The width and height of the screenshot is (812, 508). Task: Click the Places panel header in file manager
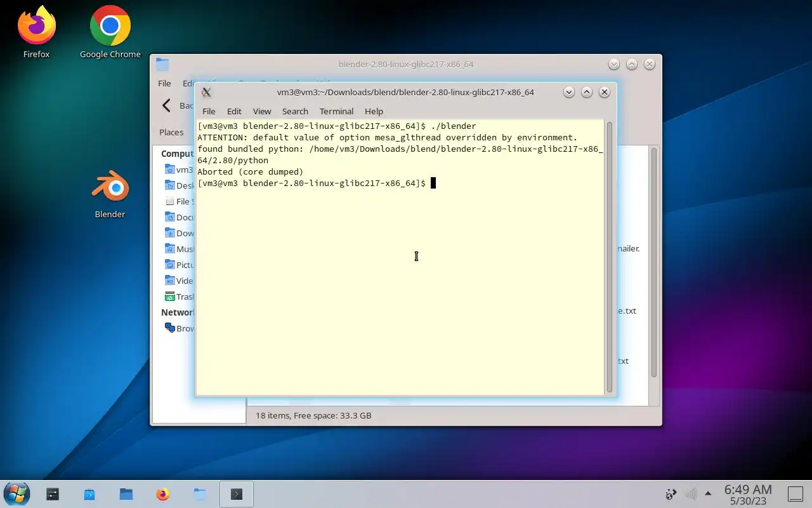171,132
